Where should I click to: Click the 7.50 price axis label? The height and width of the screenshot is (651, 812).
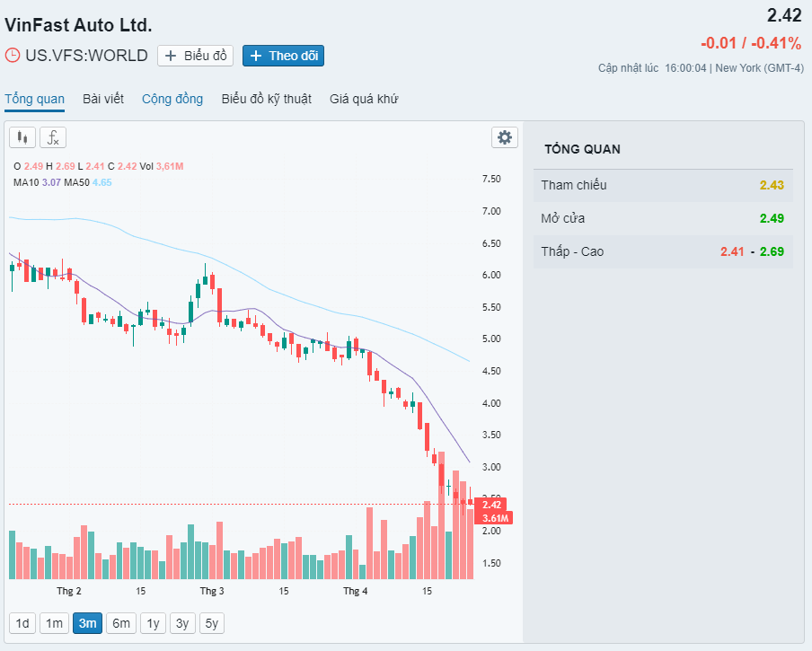491,179
